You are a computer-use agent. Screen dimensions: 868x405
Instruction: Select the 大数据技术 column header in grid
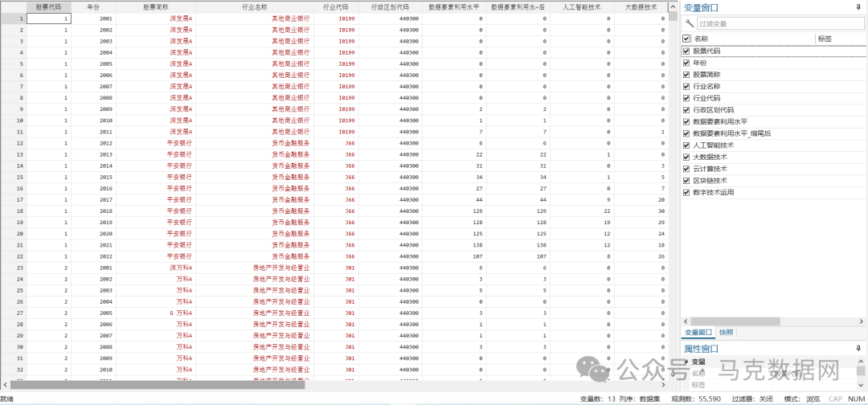click(x=641, y=7)
